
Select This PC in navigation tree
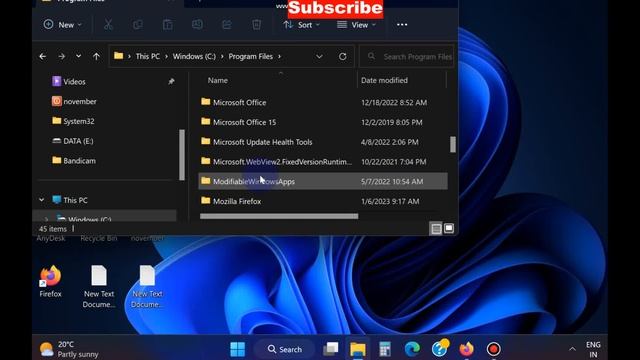point(76,200)
